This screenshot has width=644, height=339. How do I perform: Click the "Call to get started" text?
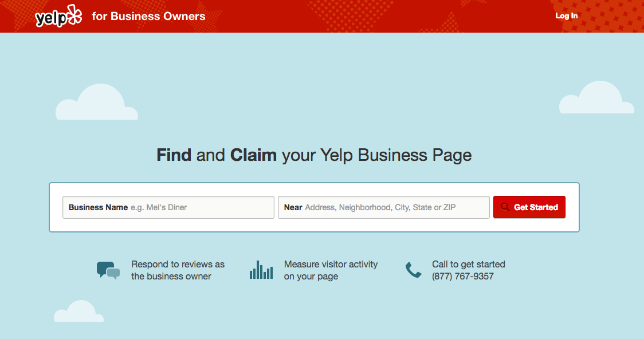(469, 265)
